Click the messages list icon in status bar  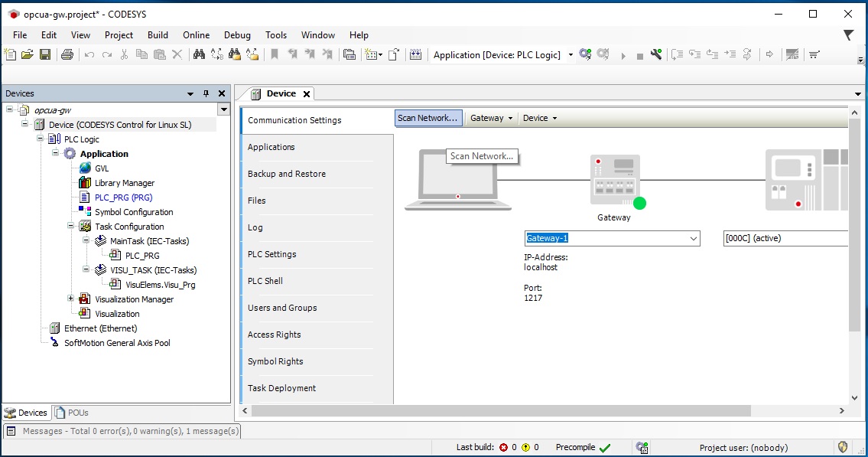coord(11,430)
